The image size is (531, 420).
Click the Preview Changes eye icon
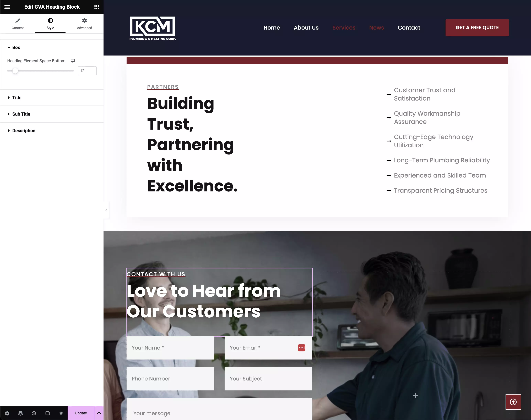click(61, 413)
